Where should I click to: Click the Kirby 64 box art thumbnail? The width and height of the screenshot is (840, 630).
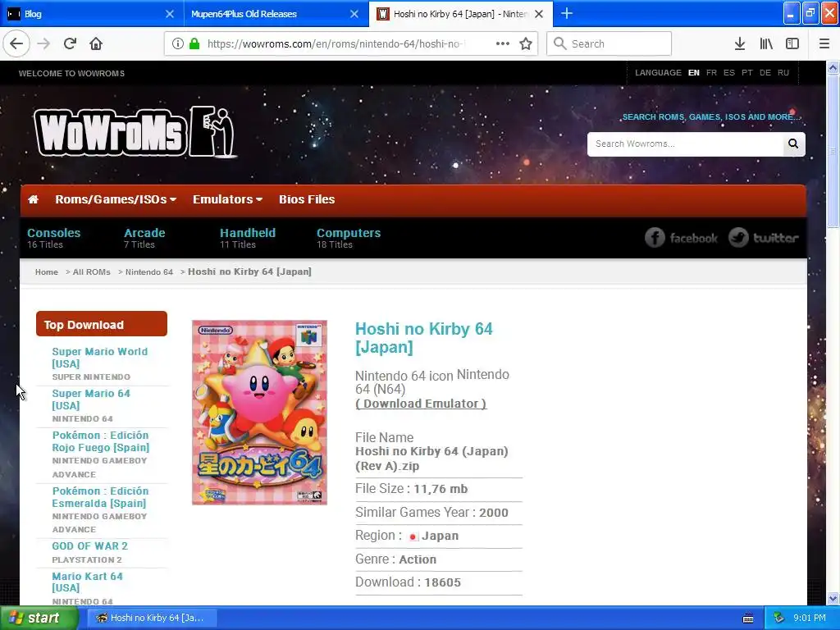(x=259, y=413)
